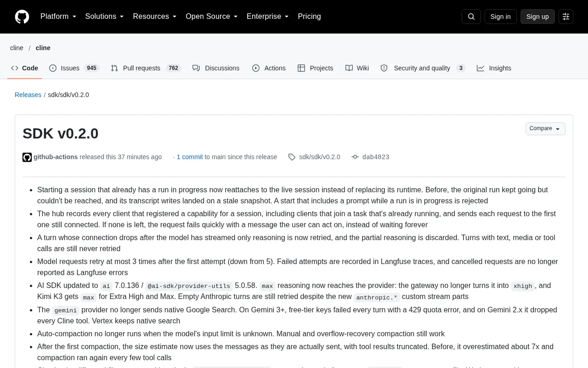The height and width of the screenshot is (368, 588).
Task: Open the Pull requests tab
Action: coord(146,68)
